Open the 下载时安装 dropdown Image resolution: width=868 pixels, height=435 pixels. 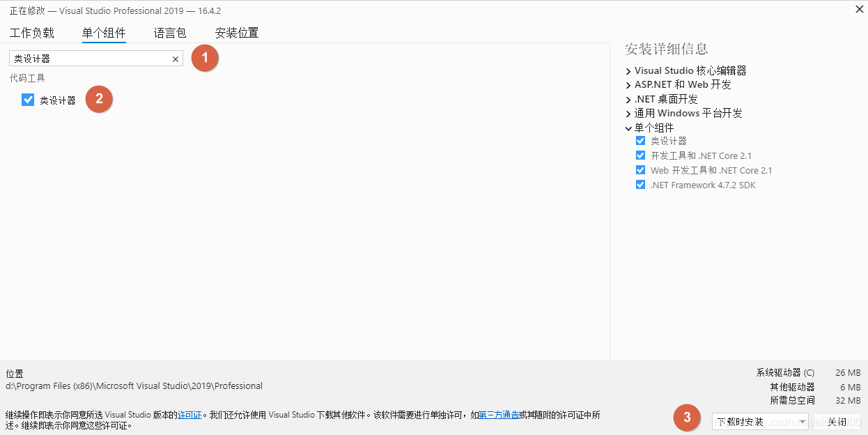coord(760,422)
